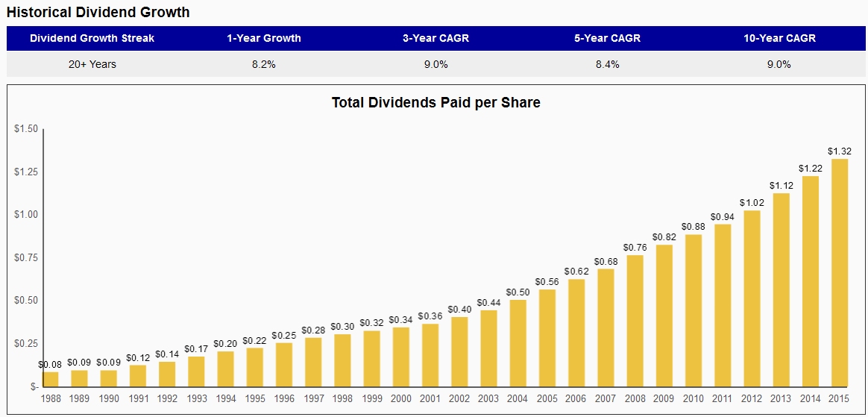
Task: Click the 1-Year Growth column header
Action: coord(264,39)
